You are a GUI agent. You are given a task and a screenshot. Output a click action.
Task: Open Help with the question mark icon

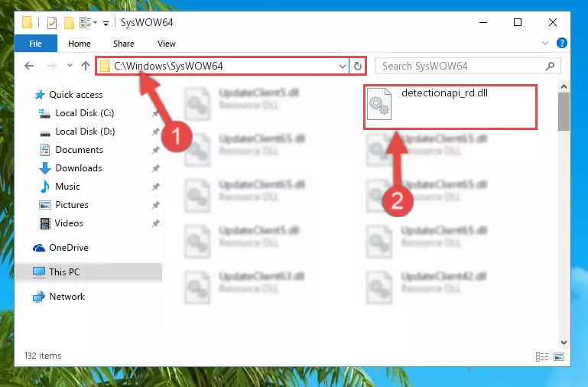(x=561, y=43)
